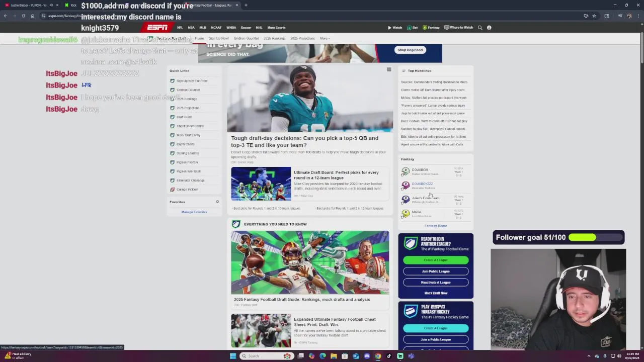Click Create A League under Fantasy Hockey

[x=436, y=328]
